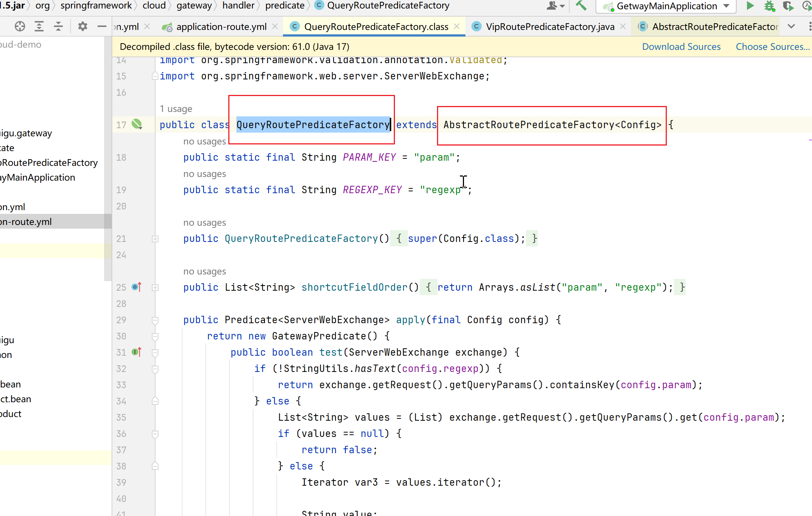Screen dimensions: 812x516
Task: Click the profiler icon right of the coverage icon
Action: point(807,6)
